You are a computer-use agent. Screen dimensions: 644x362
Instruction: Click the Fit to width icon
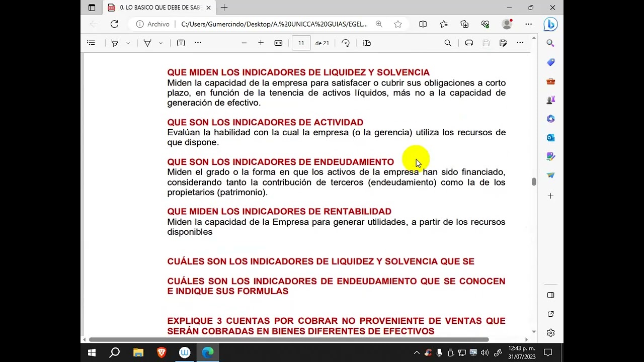(x=278, y=43)
